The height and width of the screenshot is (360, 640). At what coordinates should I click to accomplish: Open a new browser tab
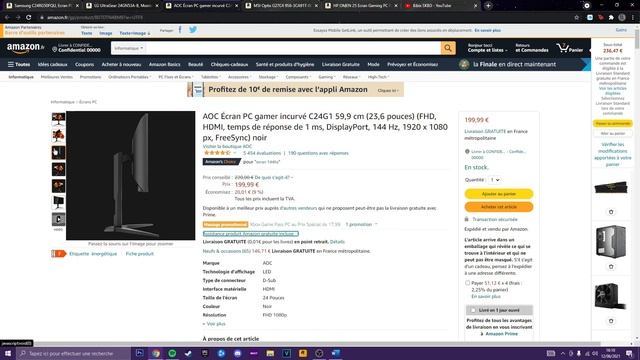click(x=488, y=6)
